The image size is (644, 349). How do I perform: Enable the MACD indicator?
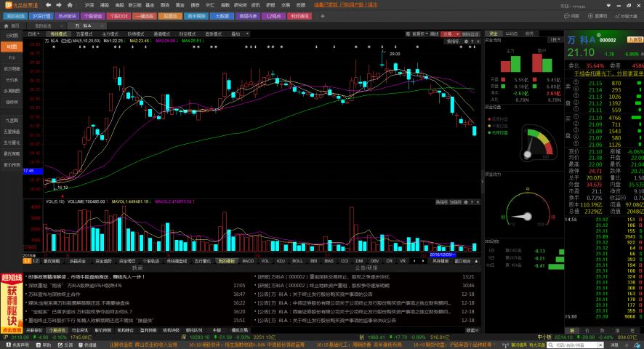(248, 261)
